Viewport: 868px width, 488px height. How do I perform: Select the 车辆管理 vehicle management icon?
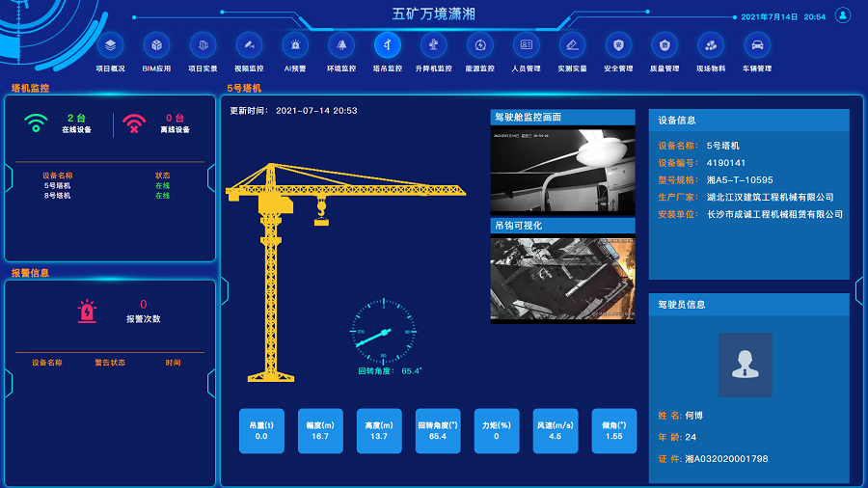(757, 45)
